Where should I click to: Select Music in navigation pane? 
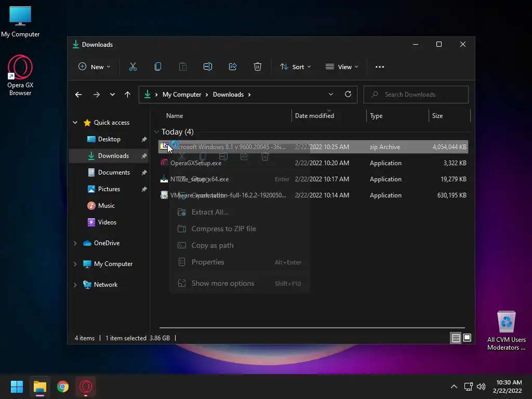pos(109,206)
